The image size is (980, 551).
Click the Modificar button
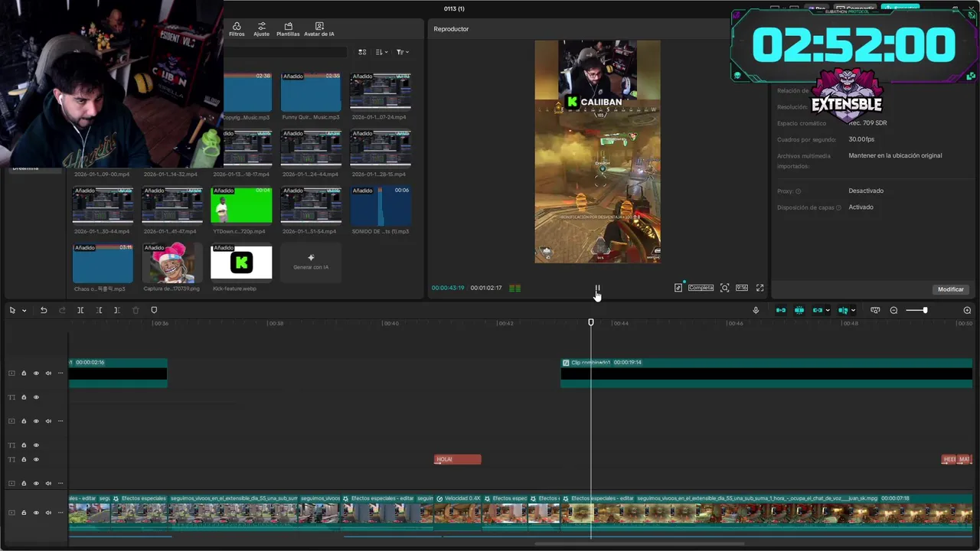pyautogui.click(x=950, y=289)
